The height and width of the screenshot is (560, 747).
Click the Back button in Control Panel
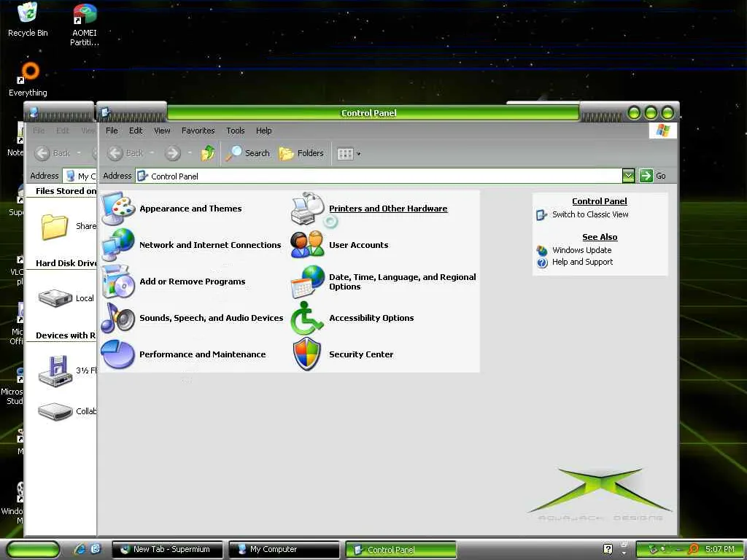(x=125, y=153)
